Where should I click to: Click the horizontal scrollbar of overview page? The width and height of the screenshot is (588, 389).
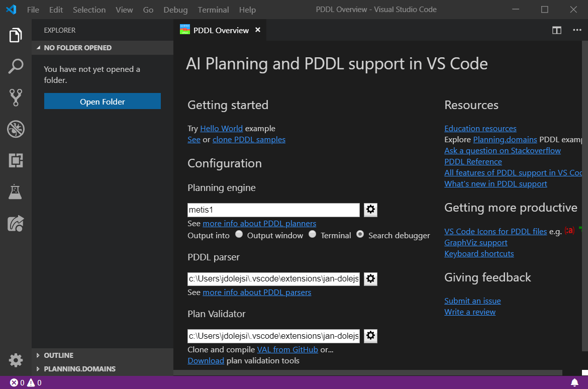(368, 372)
